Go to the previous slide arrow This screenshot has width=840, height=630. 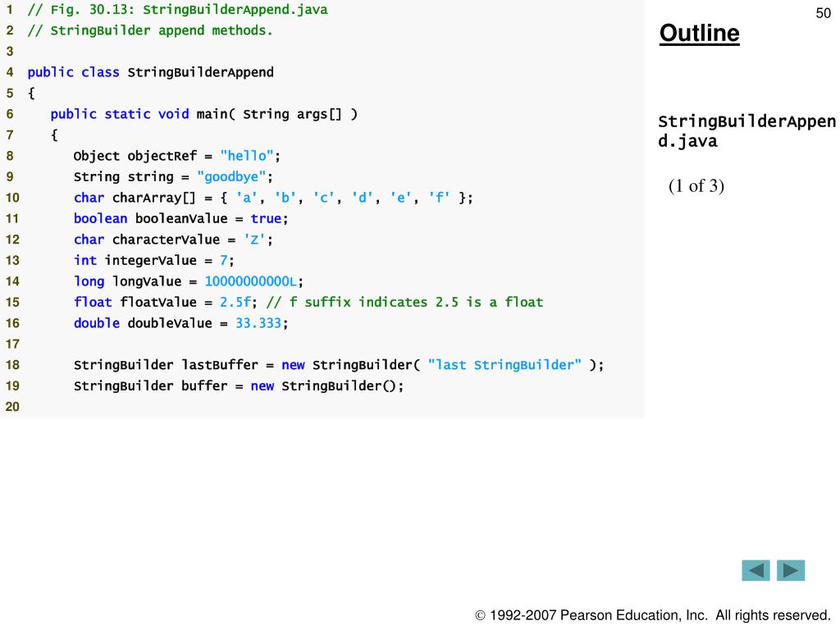coord(756,571)
